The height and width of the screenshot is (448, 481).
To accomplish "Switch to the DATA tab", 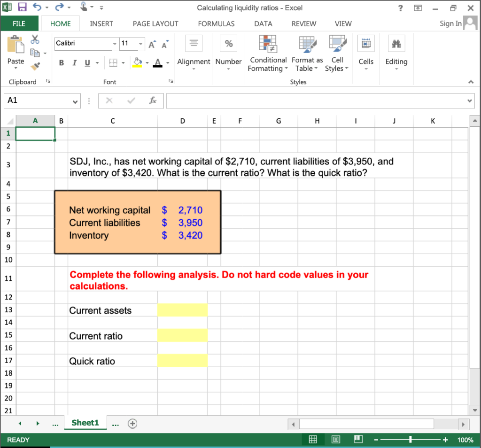I will click(263, 23).
